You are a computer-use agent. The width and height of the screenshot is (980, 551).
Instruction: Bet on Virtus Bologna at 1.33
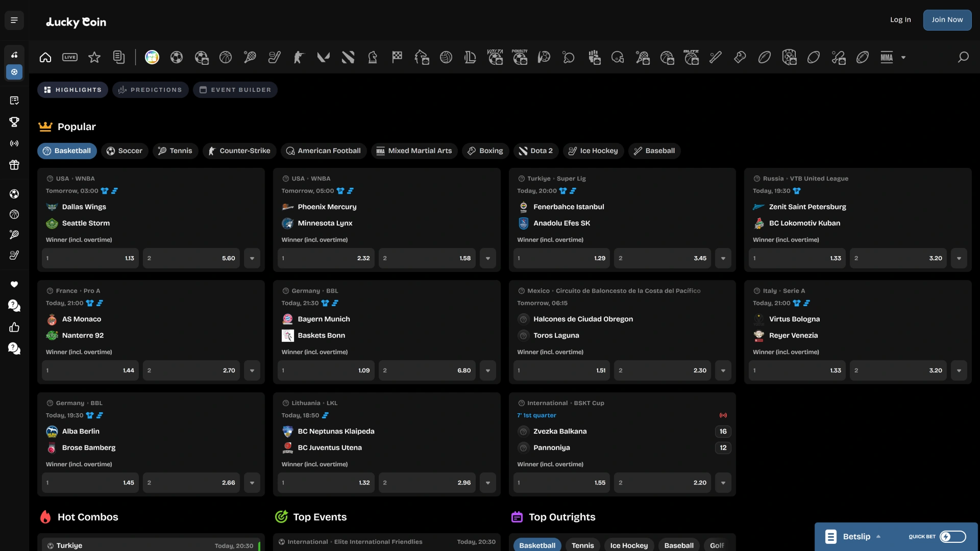tap(797, 370)
